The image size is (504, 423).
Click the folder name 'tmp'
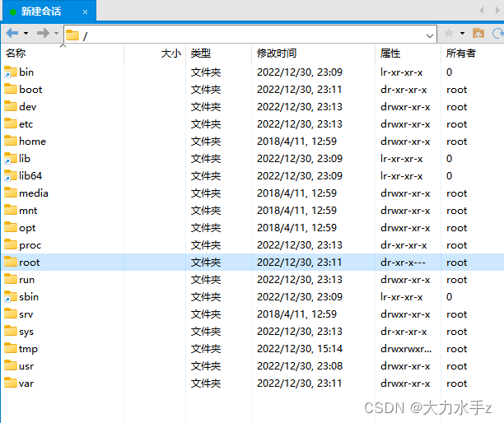click(28, 349)
